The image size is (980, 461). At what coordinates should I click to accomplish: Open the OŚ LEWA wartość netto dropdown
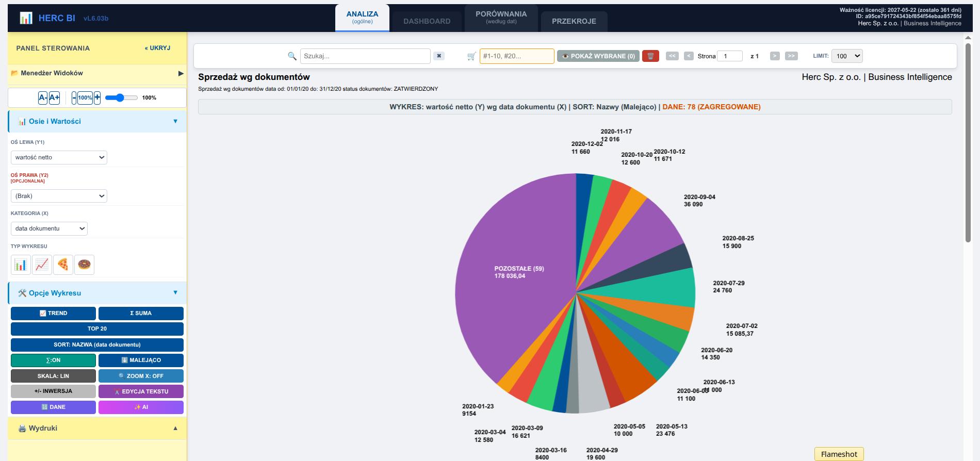click(x=59, y=157)
